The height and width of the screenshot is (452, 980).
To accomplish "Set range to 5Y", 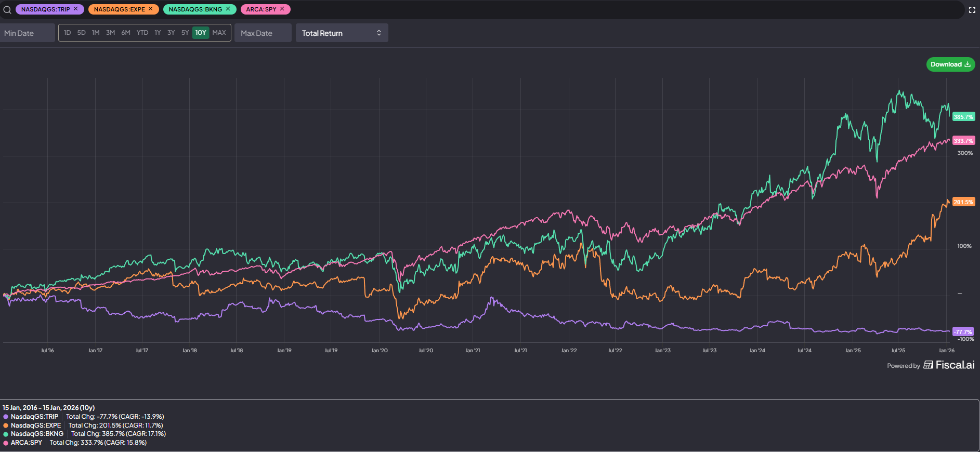I will 185,33.
